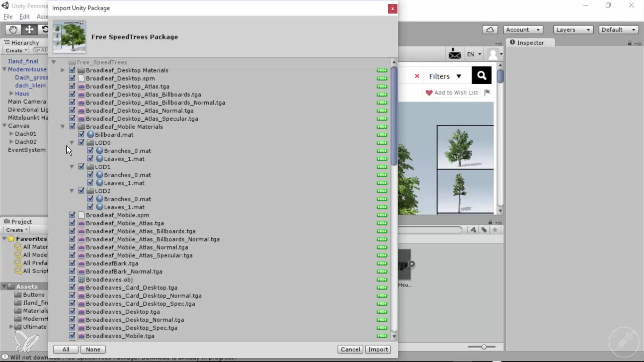Select the Rotate tool in toolbar

click(44, 29)
